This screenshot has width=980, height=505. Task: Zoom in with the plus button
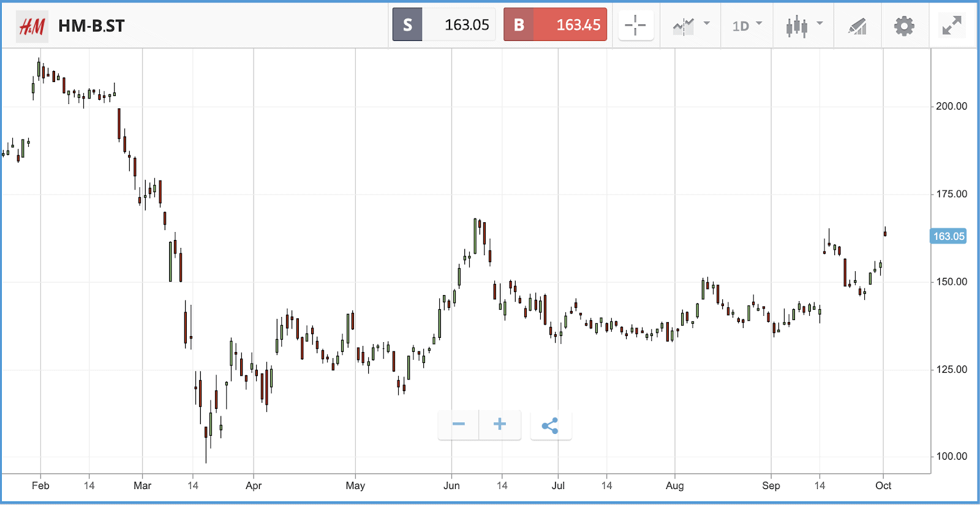tap(500, 424)
